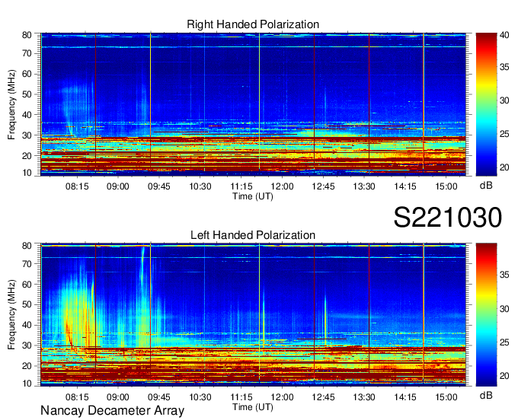Click the 30 value on lower colorbar

pyautogui.click(x=504, y=309)
